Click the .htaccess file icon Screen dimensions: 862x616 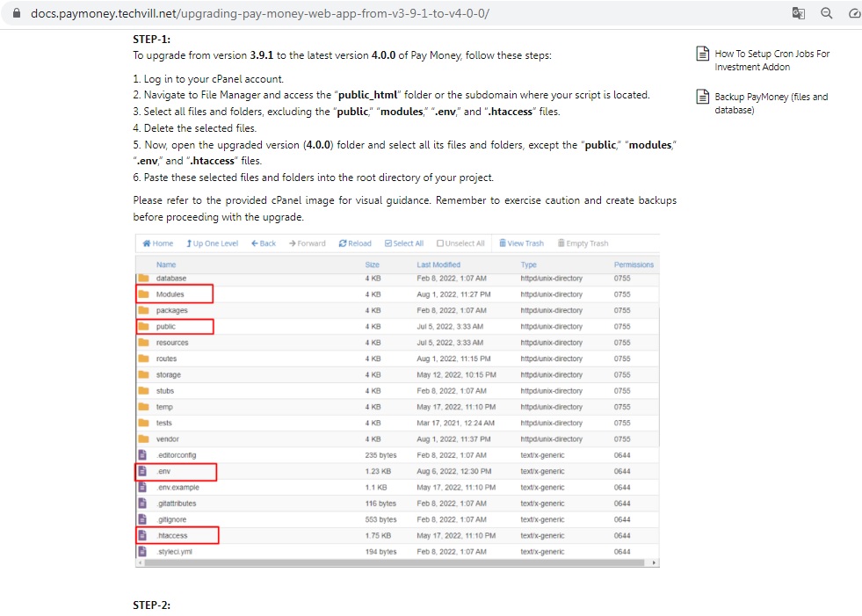pyautogui.click(x=142, y=535)
